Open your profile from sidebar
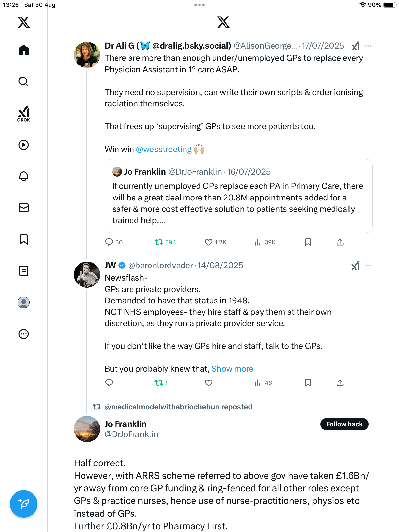Image resolution: width=399 pixels, height=532 pixels. click(x=24, y=302)
